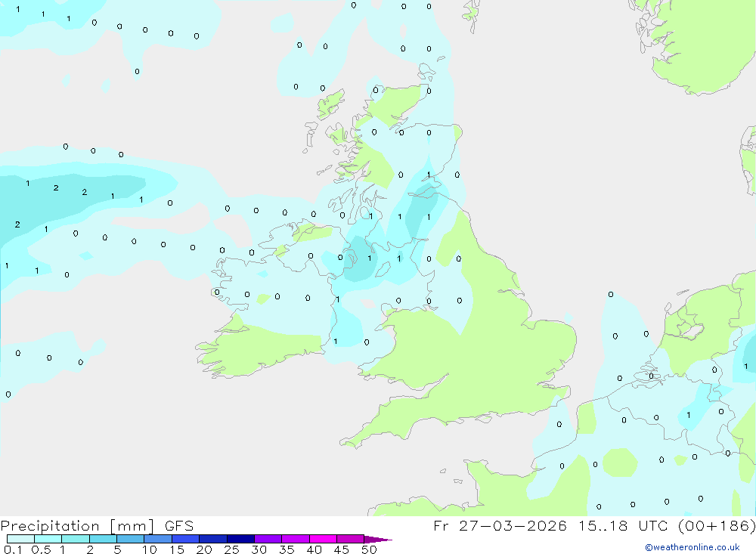The image size is (756, 554).
Task: Select the 25–30 mm navy legend swatch
Action: [x=240, y=539]
